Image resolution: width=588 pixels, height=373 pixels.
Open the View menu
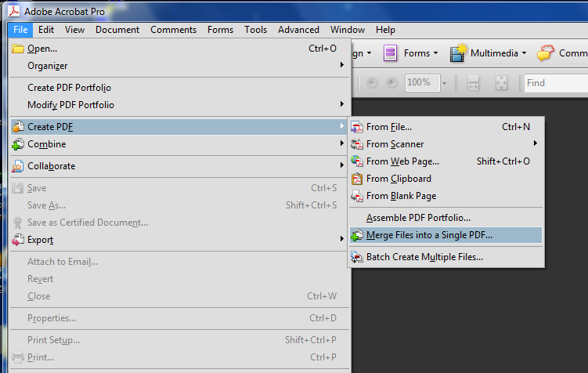74,30
